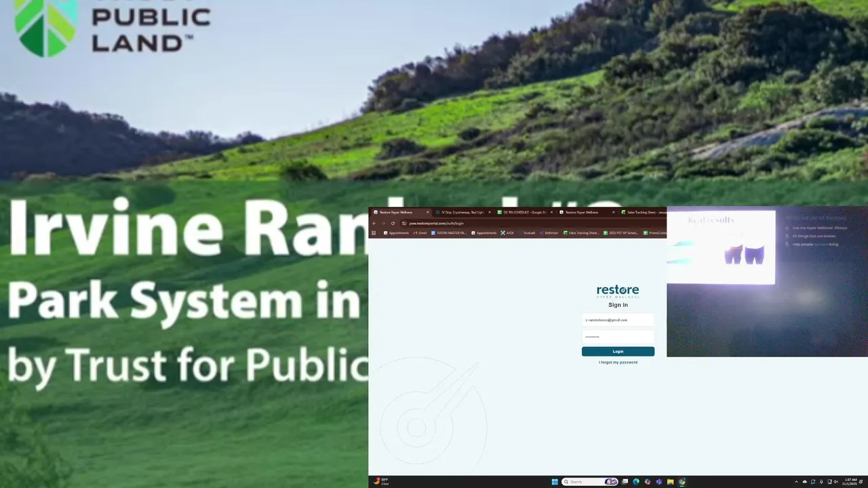Open volume control in system tray
Image resolution: width=868 pixels, height=488 pixels.
pos(836,482)
